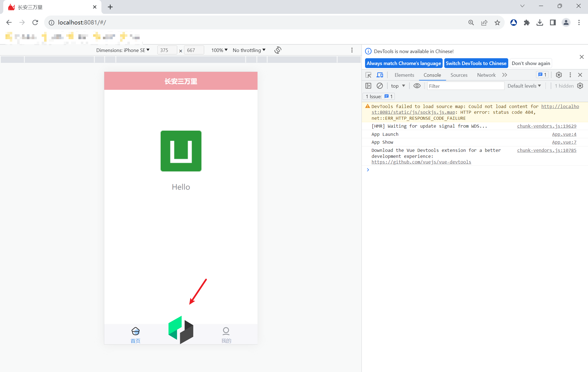
Task: Open the vue-devtools GitHub link
Action: click(x=421, y=162)
